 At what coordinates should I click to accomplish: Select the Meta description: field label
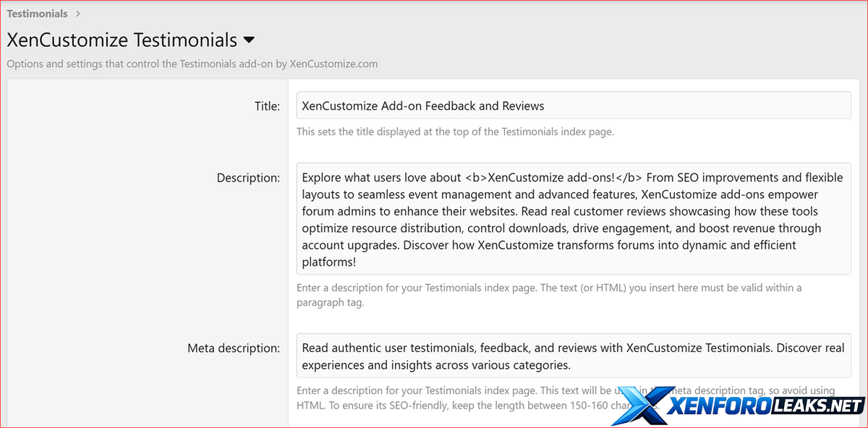(233, 348)
